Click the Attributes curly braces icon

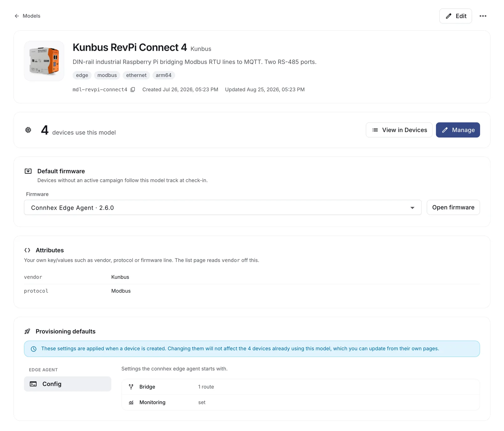[27, 250]
